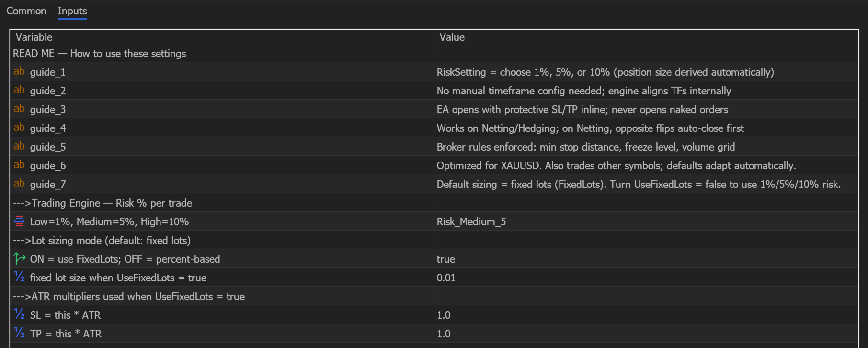The image size is (868, 348).
Task: Click the green boolean icon for FixedLots
Action: [19, 259]
